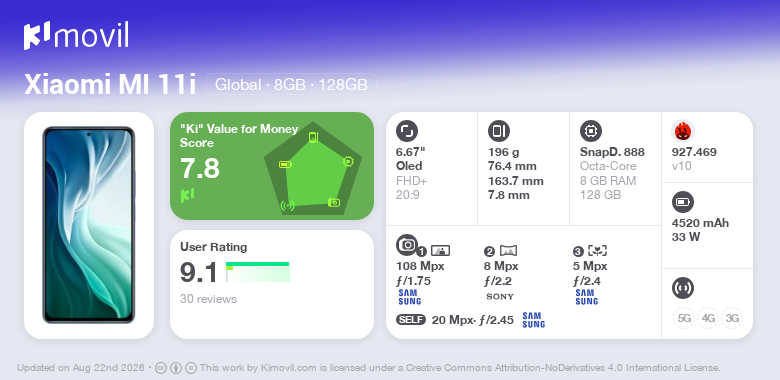Click the Kimovil logo
This screenshot has height=380, width=780.
point(76,35)
